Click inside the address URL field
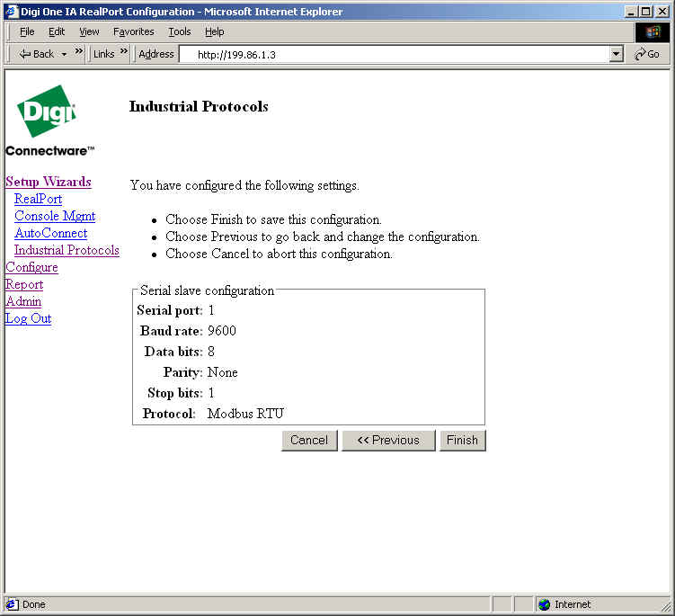The width and height of the screenshot is (675, 616). click(x=395, y=54)
